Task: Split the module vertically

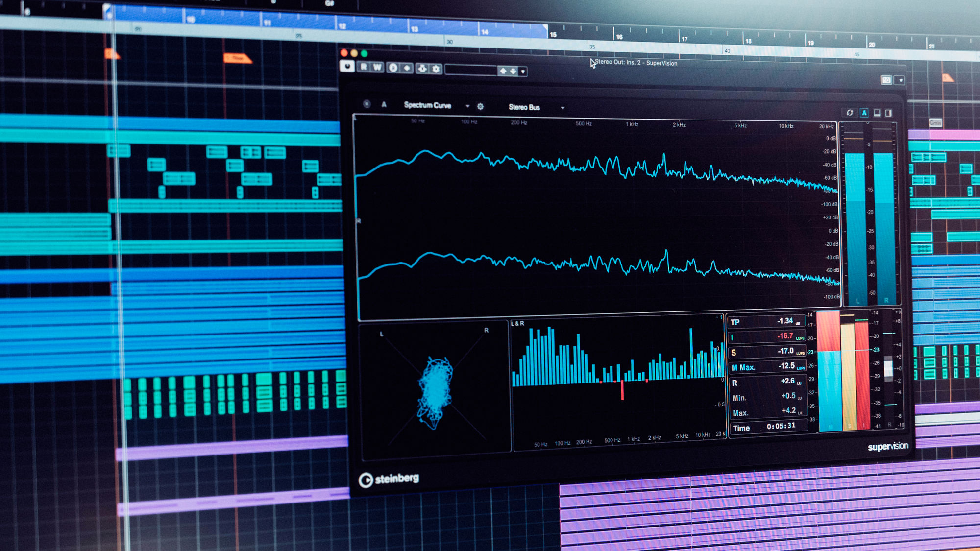Action: [888, 113]
